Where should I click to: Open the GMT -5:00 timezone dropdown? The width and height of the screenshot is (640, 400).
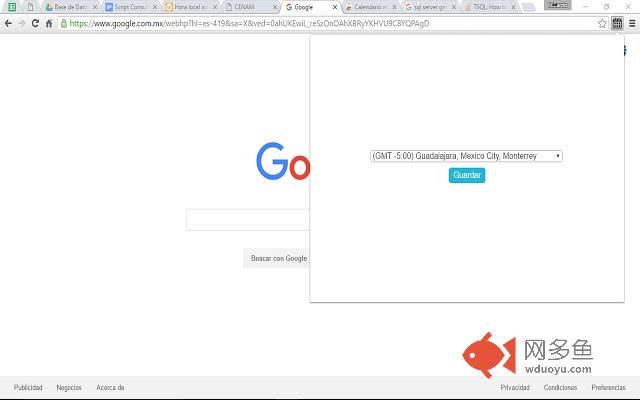[x=466, y=156]
